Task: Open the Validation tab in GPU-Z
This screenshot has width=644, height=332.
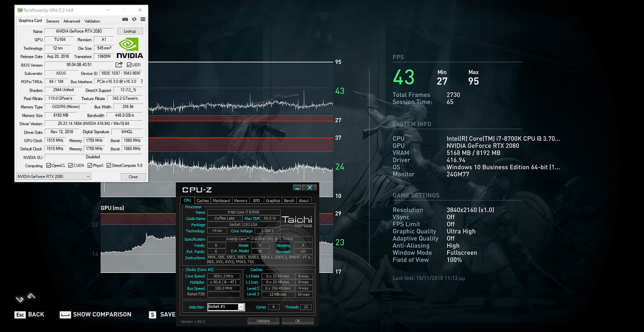Action: (92, 21)
